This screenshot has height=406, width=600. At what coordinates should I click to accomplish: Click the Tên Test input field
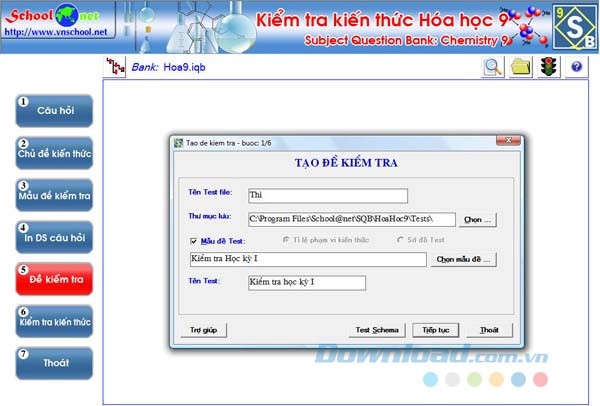(x=307, y=283)
